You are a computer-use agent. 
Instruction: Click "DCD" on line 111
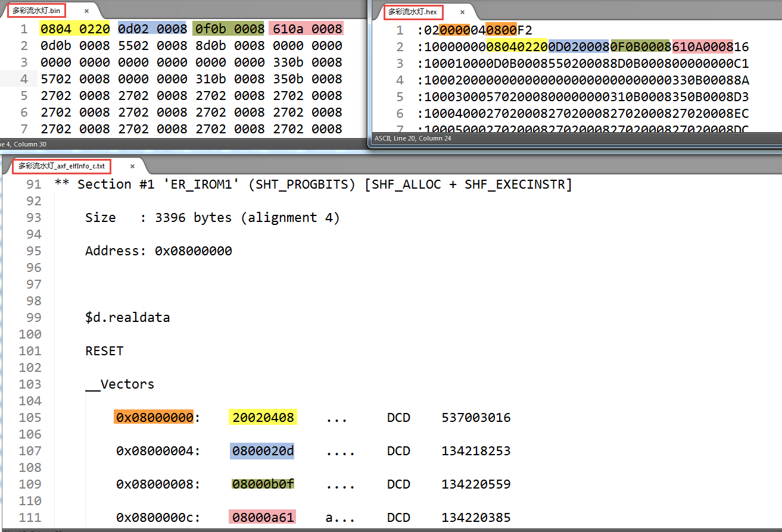click(398, 517)
